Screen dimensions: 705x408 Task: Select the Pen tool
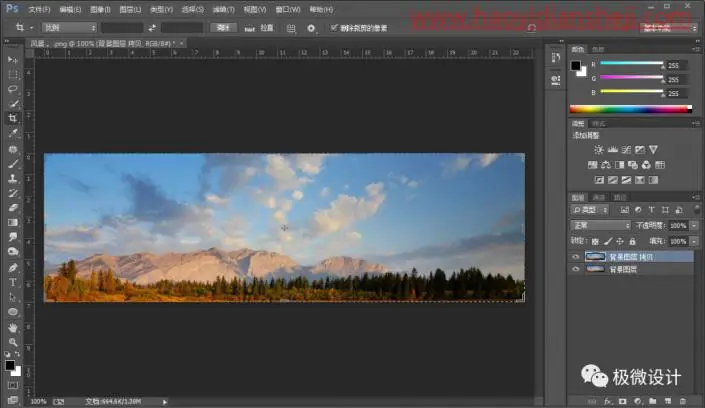(13, 268)
